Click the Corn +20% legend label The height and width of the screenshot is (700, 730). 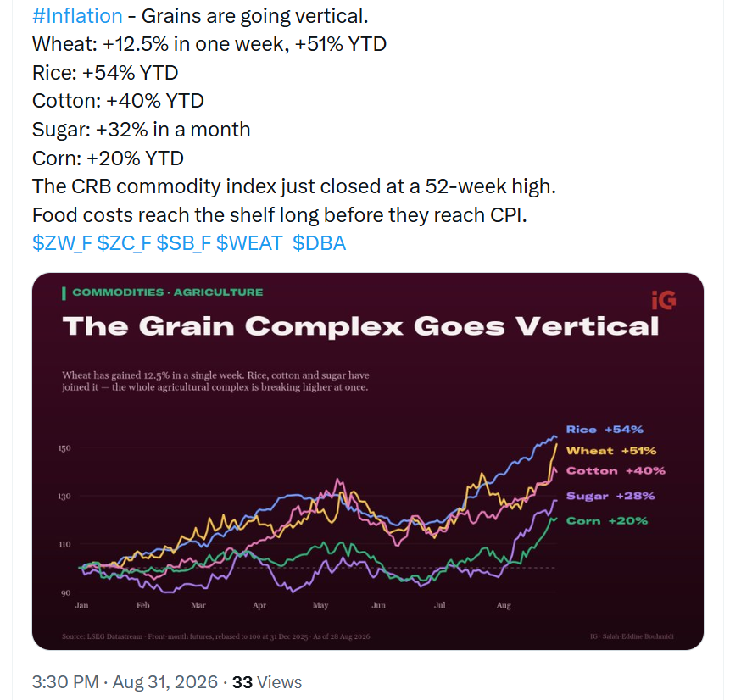pos(606,521)
